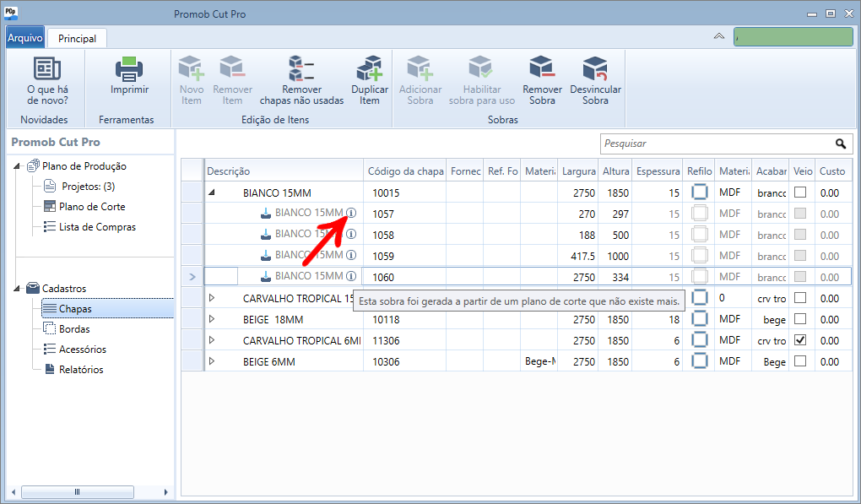Click Veio checkbox on row 1060
The height and width of the screenshot is (504, 861).
click(x=800, y=276)
